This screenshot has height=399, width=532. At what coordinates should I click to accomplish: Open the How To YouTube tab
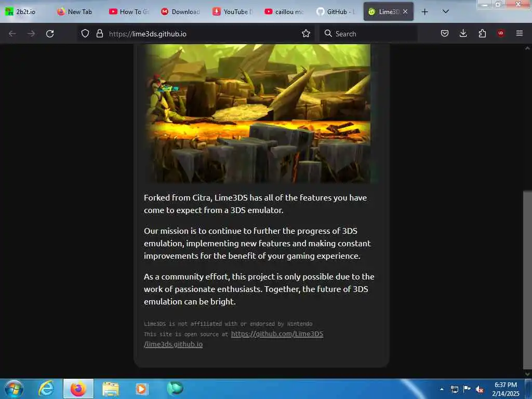pyautogui.click(x=129, y=12)
